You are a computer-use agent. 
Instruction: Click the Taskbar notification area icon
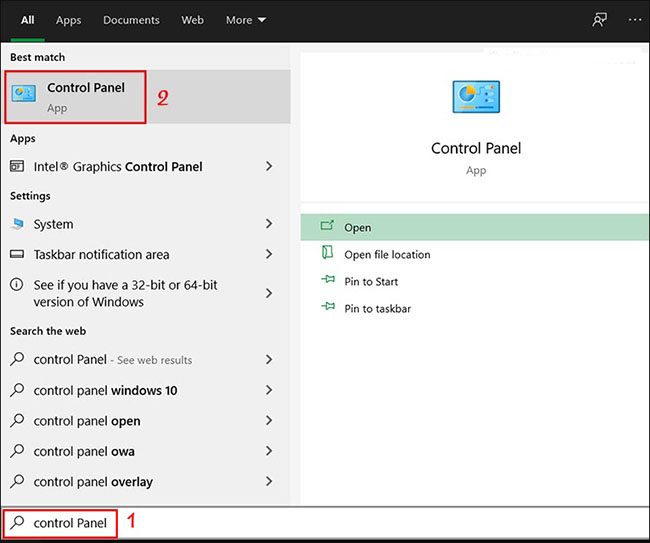17,254
